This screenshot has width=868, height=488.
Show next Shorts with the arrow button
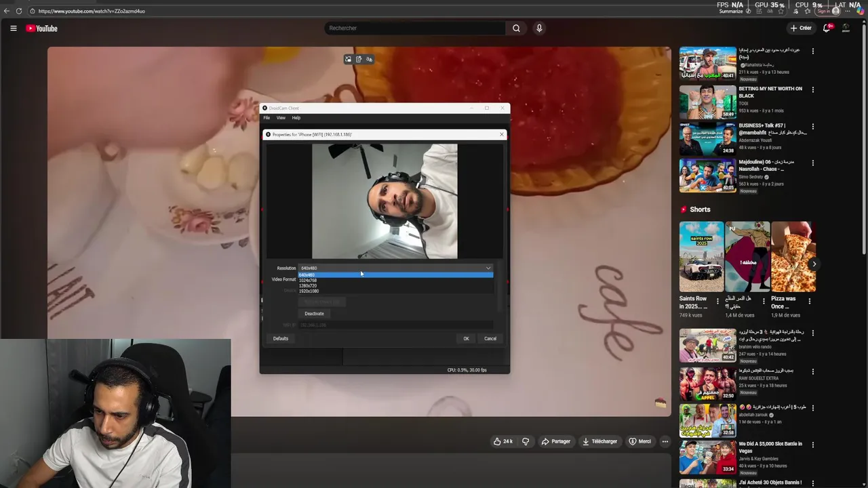tap(814, 264)
